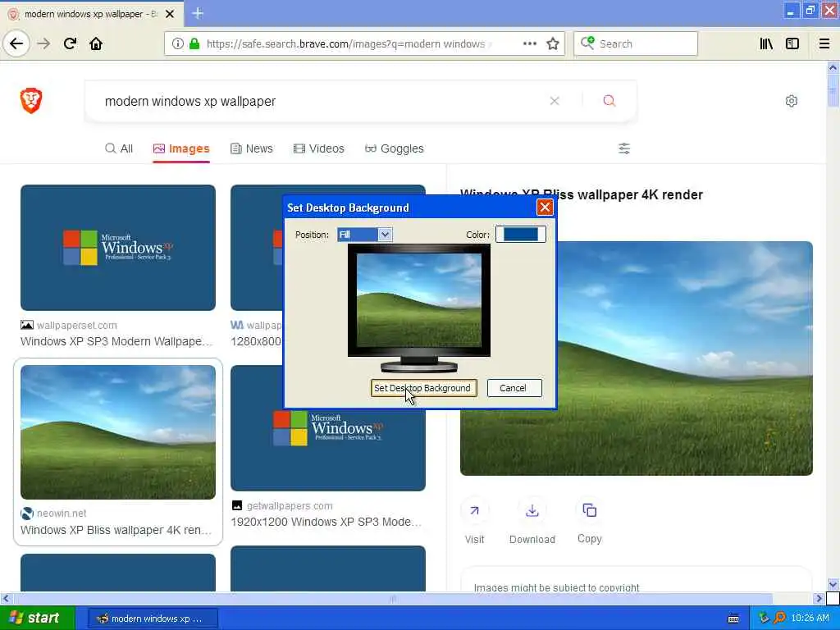Open the page actions three-dot menu

pyautogui.click(x=530, y=43)
